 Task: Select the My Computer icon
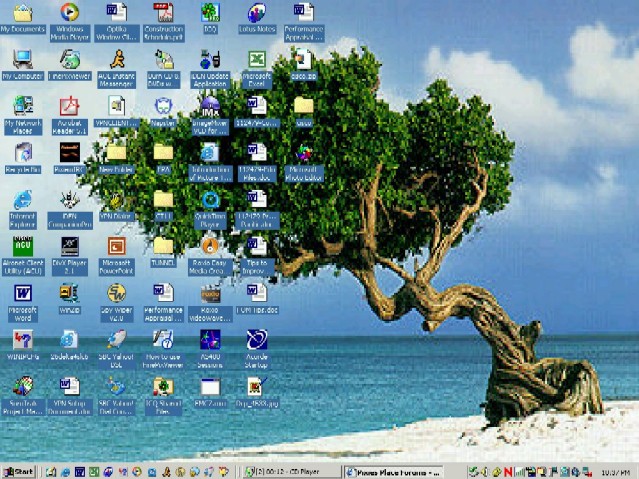(x=22, y=60)
